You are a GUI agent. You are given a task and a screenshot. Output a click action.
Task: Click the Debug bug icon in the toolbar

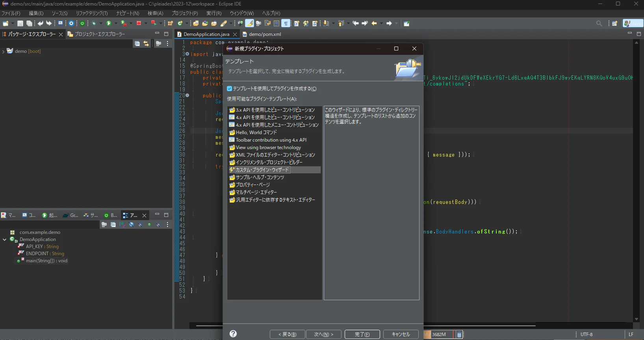click(x=94, y=24)
